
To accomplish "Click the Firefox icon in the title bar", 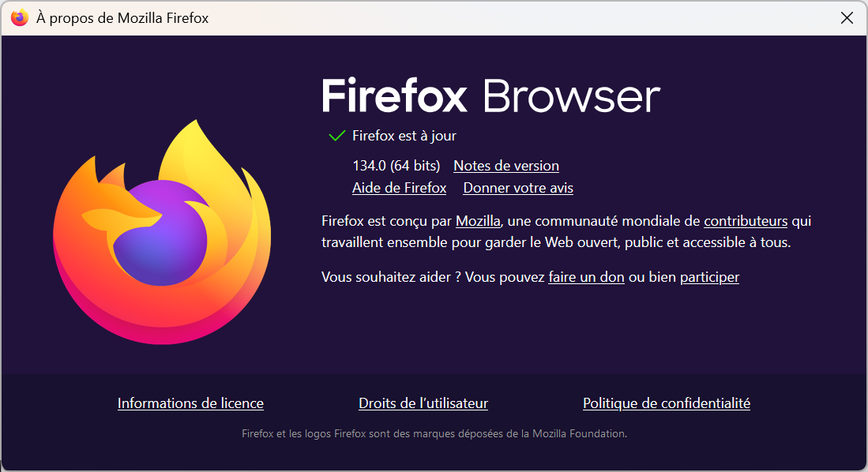I will click(x=20, y=17).
